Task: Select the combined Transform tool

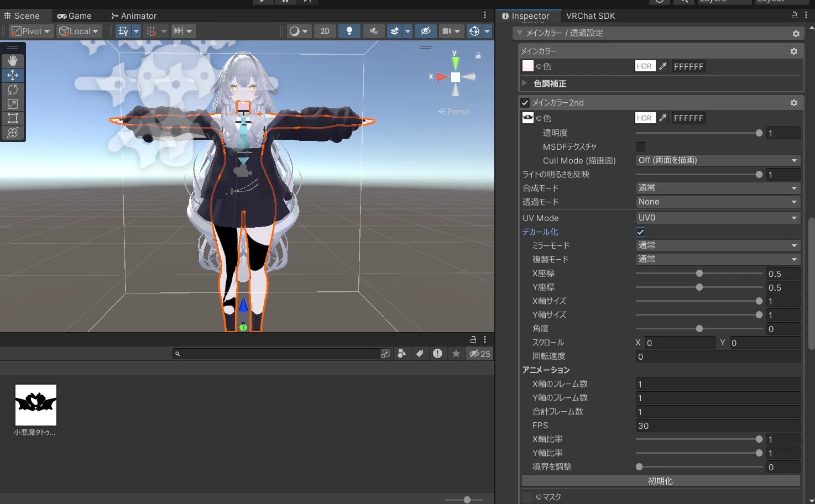Action: [13, 132]
